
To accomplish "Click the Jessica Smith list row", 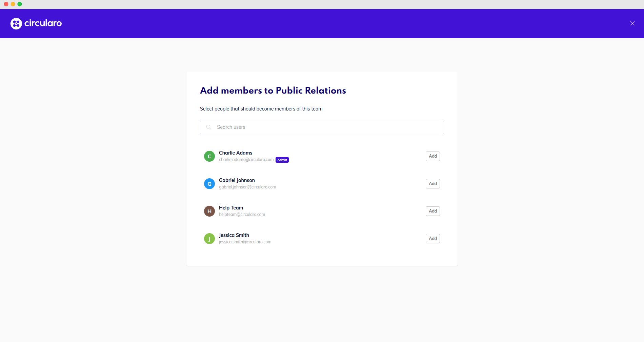I will tap(322, 238).
